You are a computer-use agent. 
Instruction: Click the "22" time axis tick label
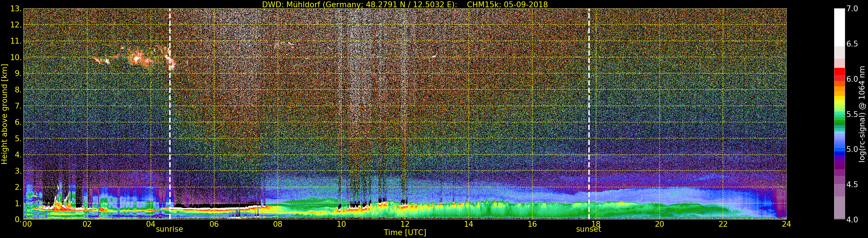tap(723, 224)
